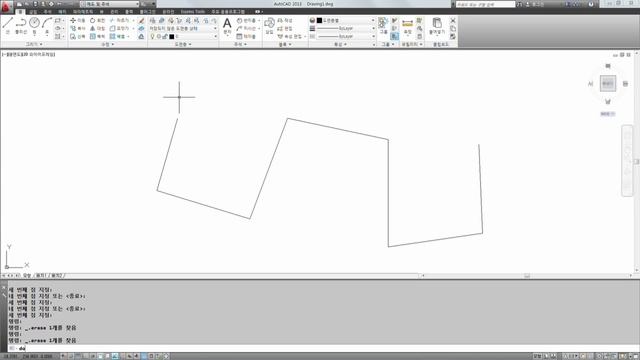This screenshot has width=640, height=360.
Task: Toggle the layer freeze sun icon
Action: (x=159, y=36)
